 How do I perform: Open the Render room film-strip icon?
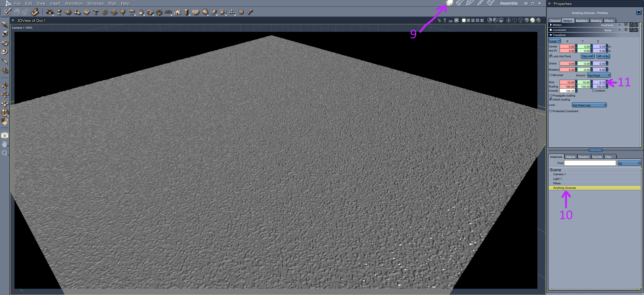click(490, 3)
